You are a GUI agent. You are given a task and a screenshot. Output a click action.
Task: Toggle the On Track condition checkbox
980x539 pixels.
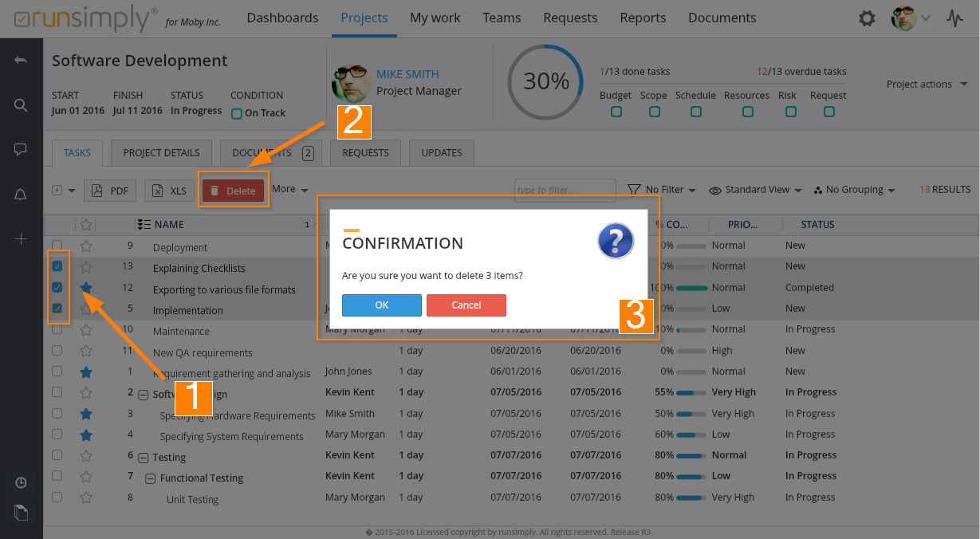coord(236,113)
